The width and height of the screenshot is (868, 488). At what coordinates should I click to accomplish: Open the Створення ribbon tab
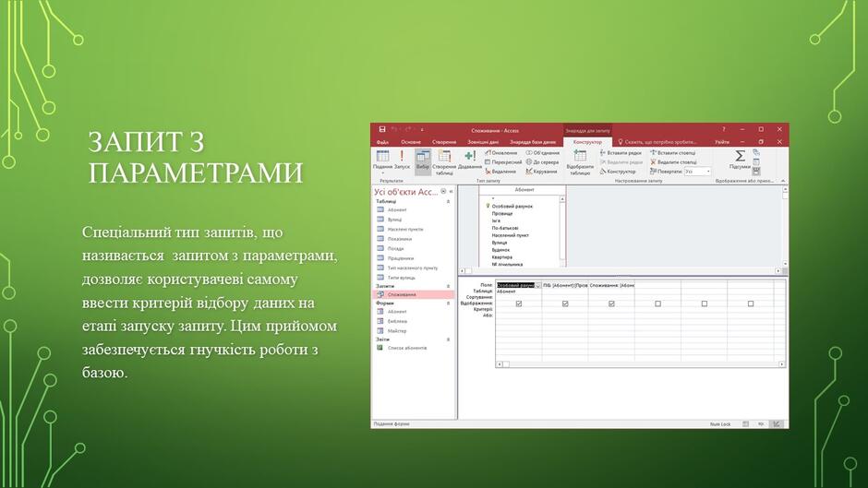[x=444, y=142]
